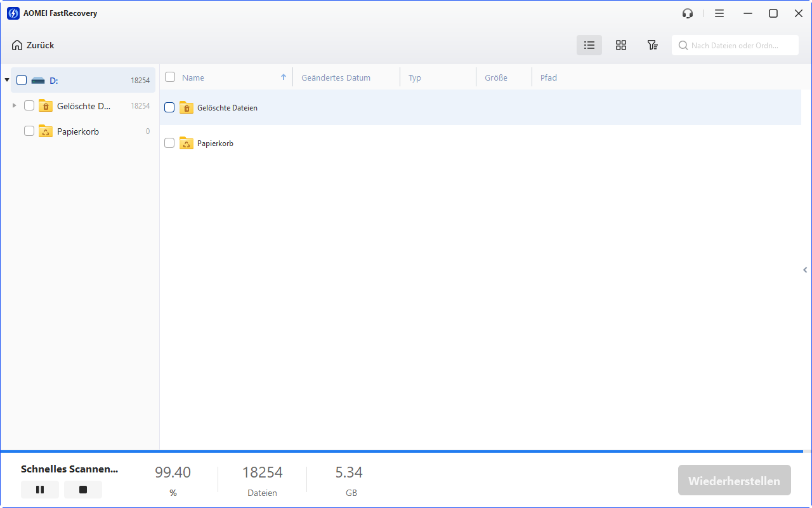The height and width of the screenshot is (508, 812).
Task: Expand the side panel with the right-edge chevron
Action: pos(805,270)
